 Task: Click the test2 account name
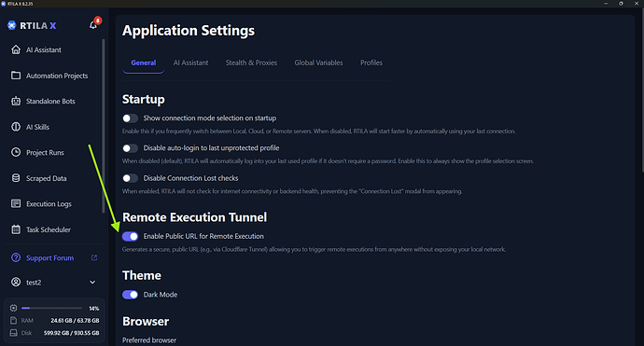coord(34,283)
